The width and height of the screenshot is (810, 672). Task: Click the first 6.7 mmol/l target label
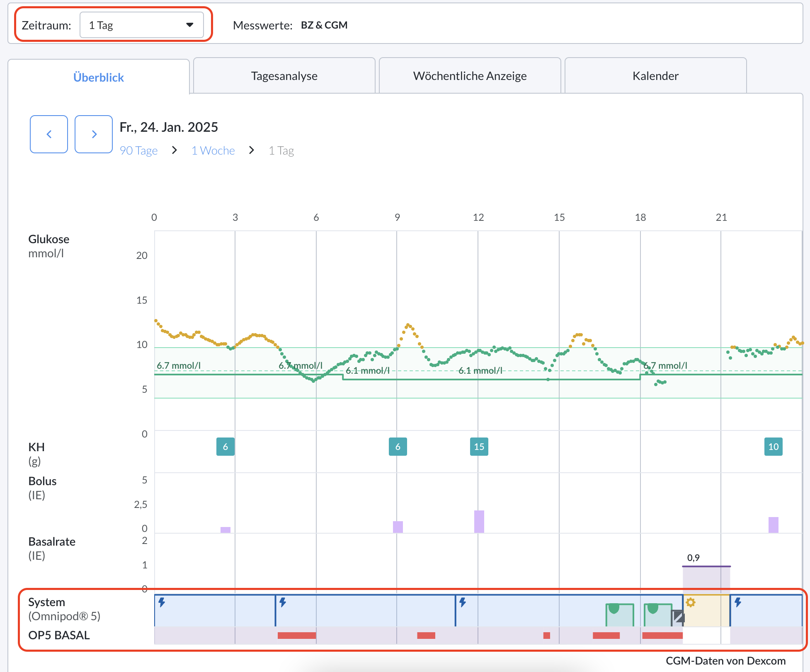tap(179, 365)
